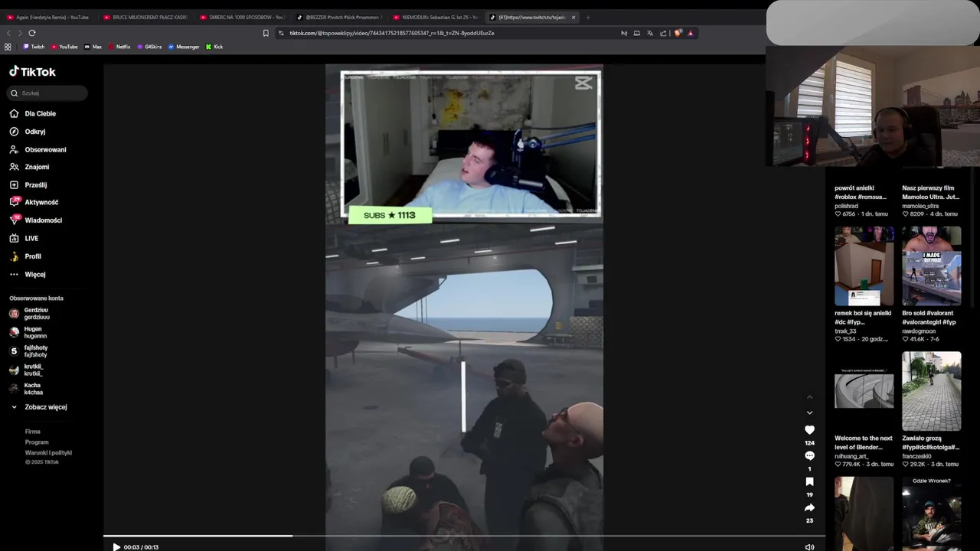Open 'remek boi się anielki' thumbnail

864,266
